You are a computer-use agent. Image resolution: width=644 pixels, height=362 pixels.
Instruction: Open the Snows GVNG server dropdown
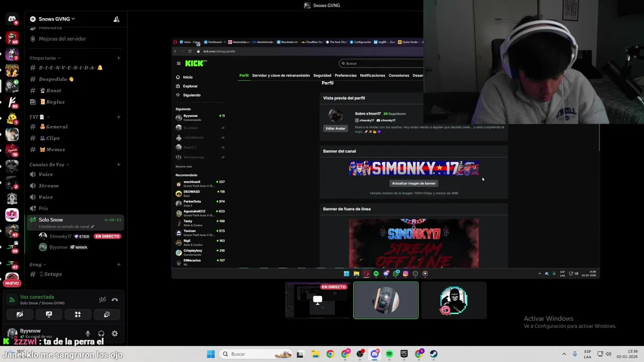(56, 19)
